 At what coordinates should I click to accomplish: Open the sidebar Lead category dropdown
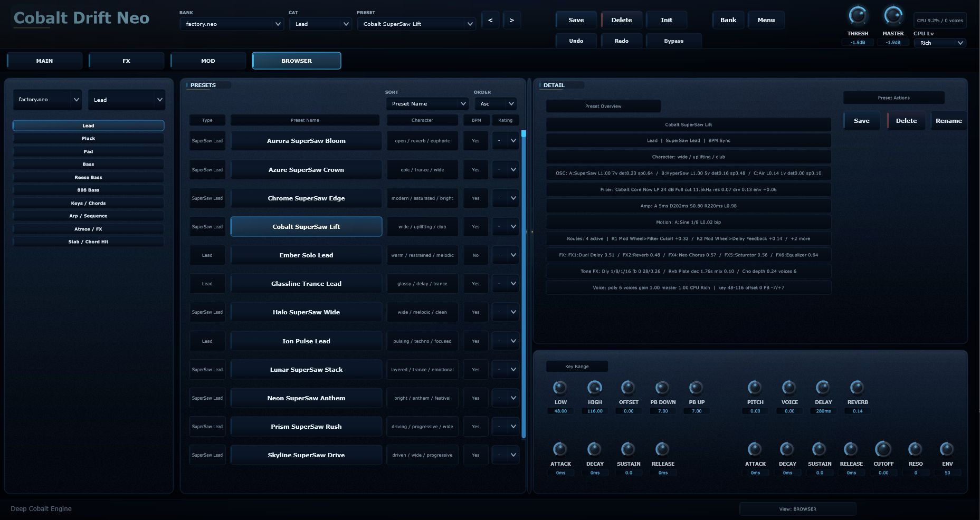pos(126,100)
